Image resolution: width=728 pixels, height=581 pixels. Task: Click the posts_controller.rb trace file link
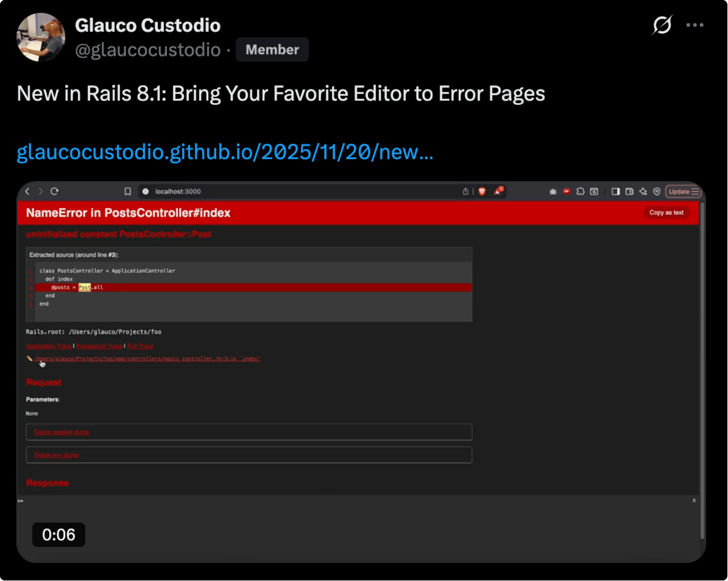click(147, 359)
